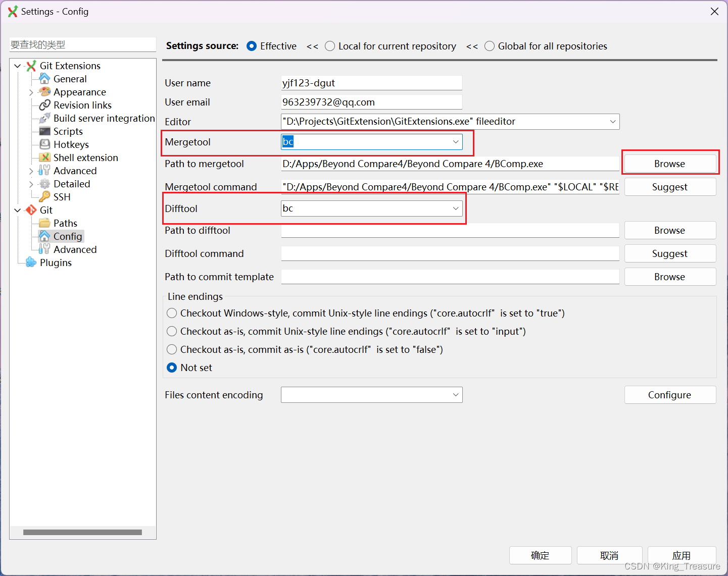Click the User name field
The height and width of the screenshot is (576, 728).
tap(371, 83)
